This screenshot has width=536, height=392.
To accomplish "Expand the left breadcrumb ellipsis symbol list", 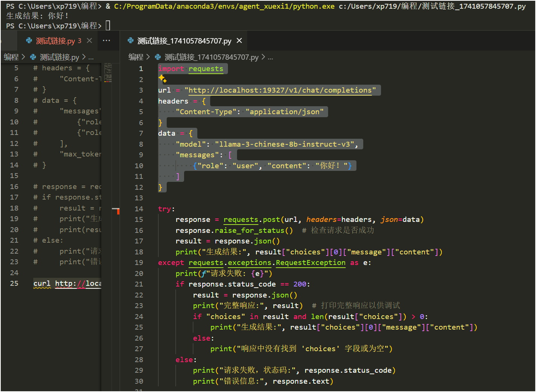I will point(91,57).
